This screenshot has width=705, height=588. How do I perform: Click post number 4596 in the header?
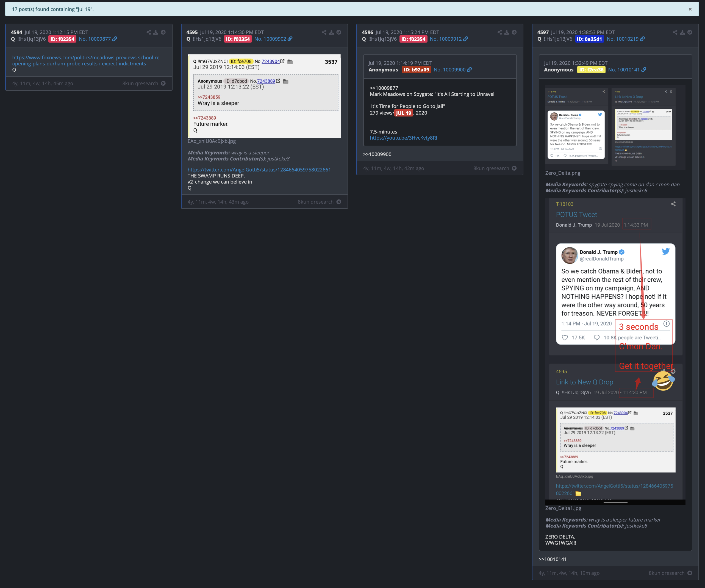pyautogui.click(x=367, y=32)
